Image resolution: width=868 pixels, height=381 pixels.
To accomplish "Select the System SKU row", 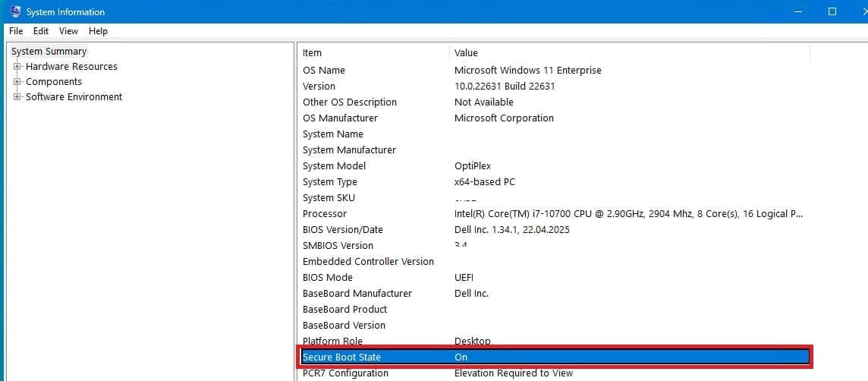I will tap(554, 197).
